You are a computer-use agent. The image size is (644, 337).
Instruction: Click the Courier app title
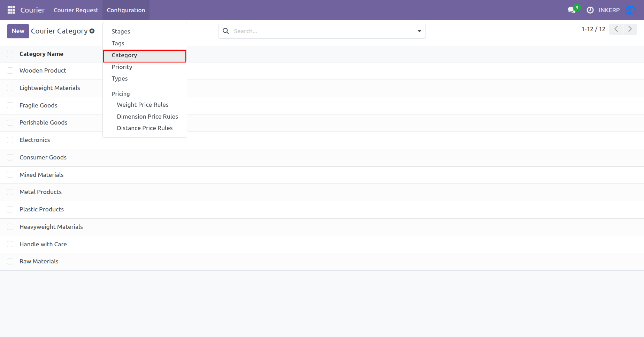coord(32,10)
